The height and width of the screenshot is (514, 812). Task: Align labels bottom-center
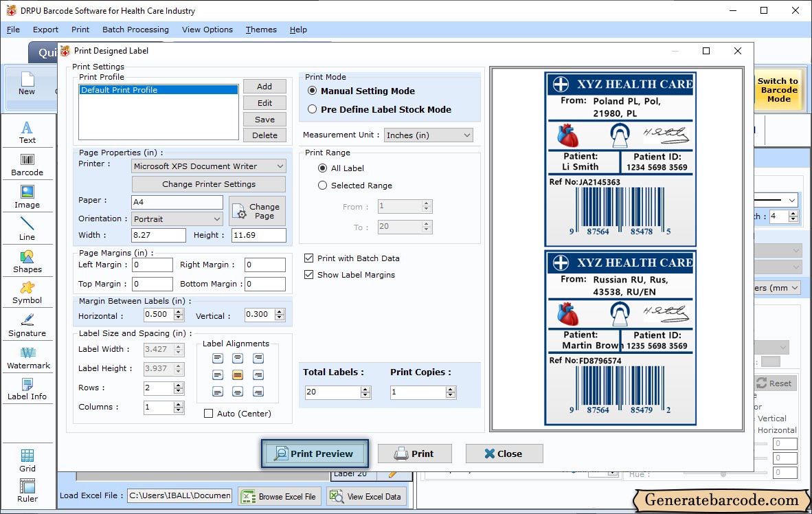click(238, 392)
